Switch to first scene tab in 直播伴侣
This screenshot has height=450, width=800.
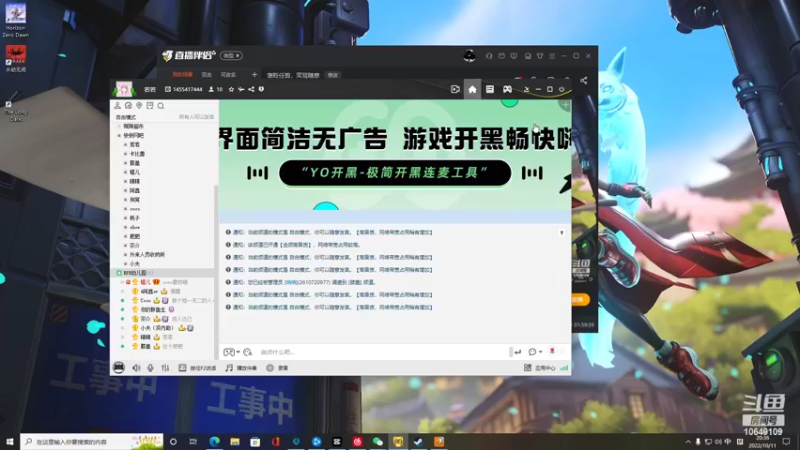(x=182, y=75)
